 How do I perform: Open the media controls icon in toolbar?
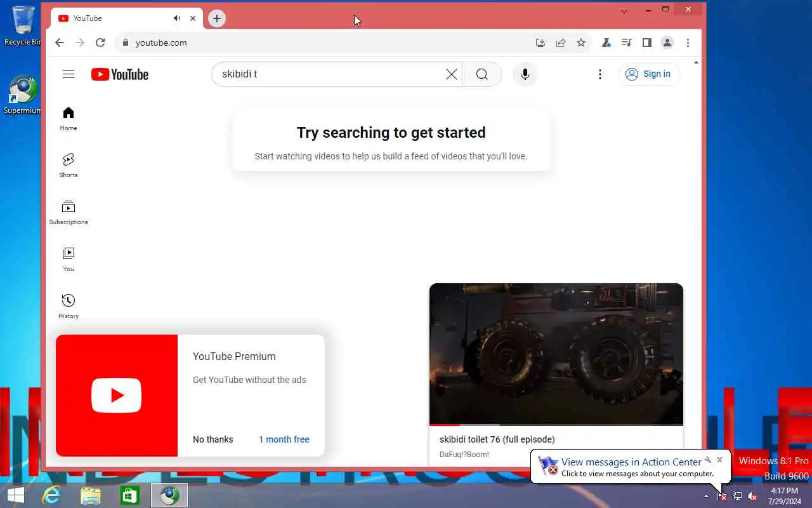point(626,43)
